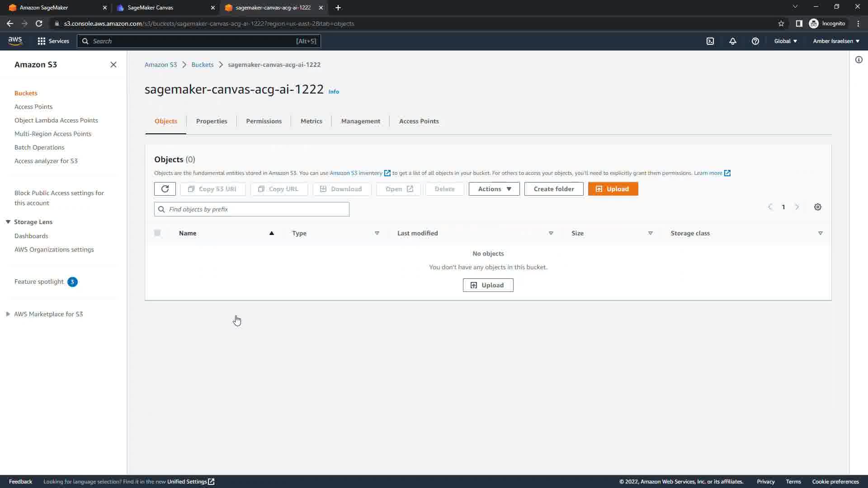Open info panel icon at right edge

(859, 60)
